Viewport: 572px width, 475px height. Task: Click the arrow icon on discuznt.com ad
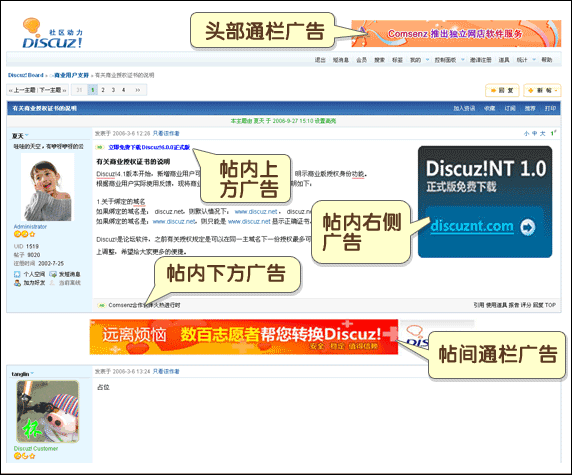coord(527,227)
